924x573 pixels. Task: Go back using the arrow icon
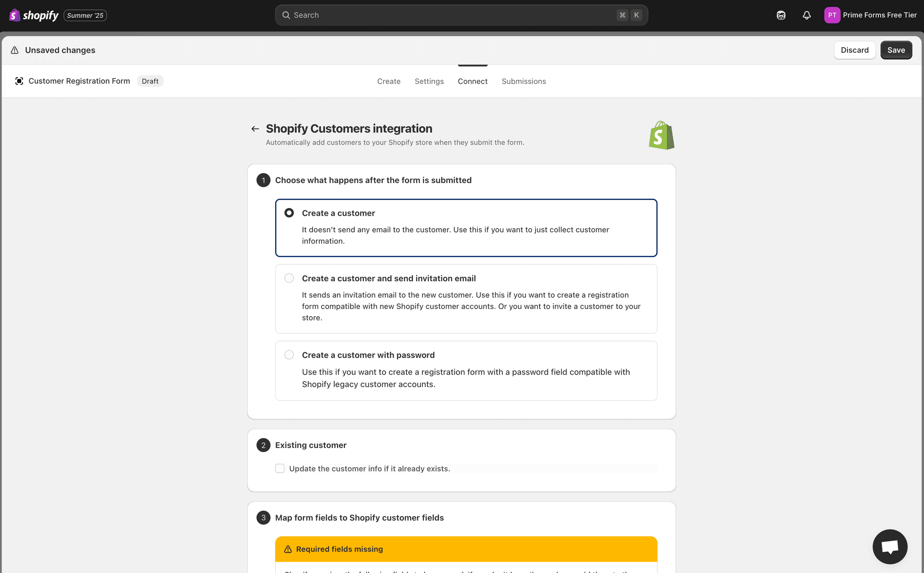tap(255, 129)
